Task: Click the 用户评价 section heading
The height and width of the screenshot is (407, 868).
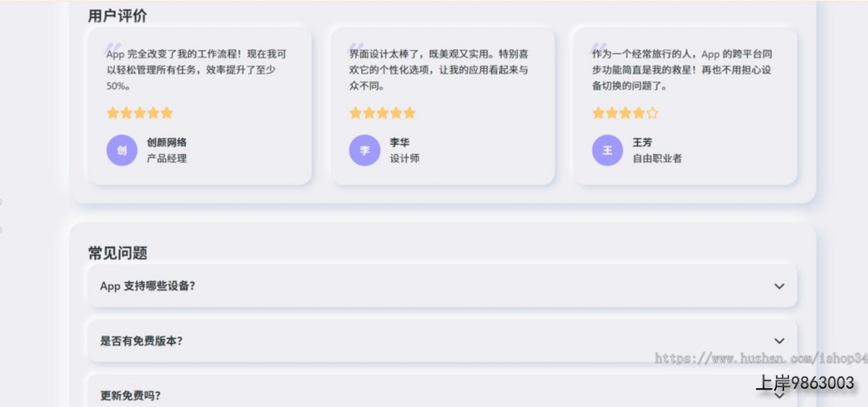Action: pyautogui.click(x=117, y=16)
